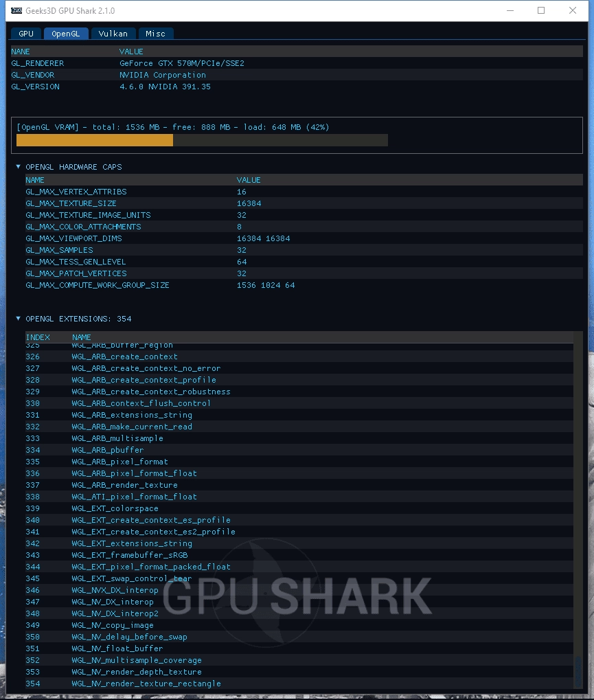Select WGL_NV_float_buffer extension
Screen dimensions: 594x700
(x=299, y=648)
